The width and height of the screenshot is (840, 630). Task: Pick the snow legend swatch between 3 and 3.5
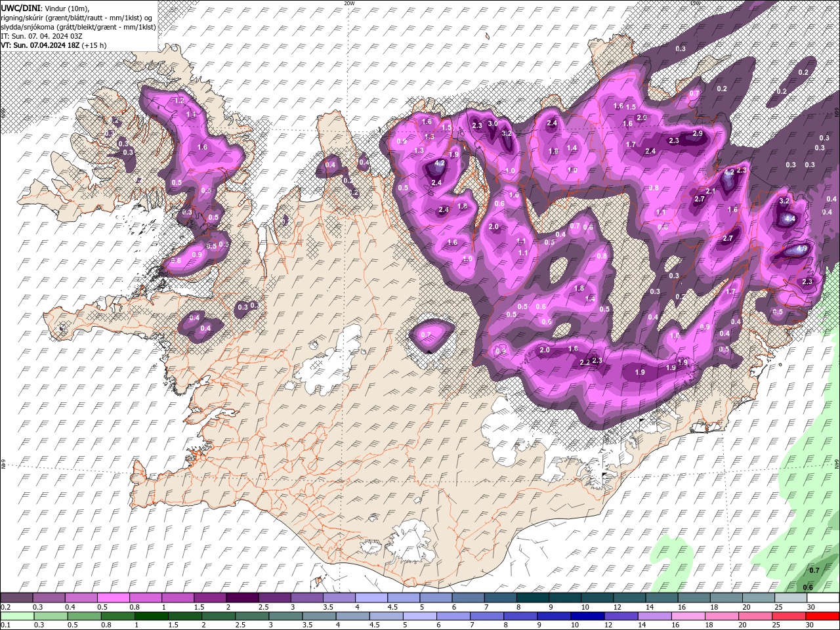[x=306, y=598]
